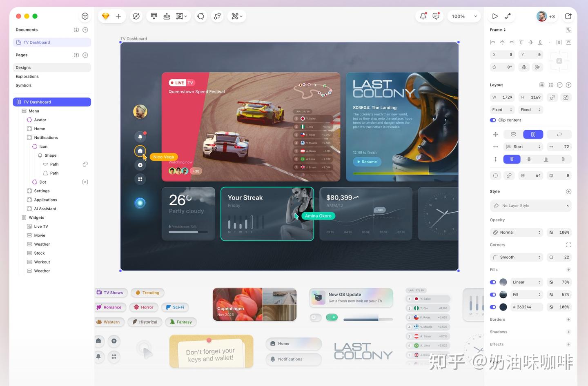Select vertical stack layout direction button
Image resolution: width=588 pixels, height=386 pixels.
coord(513,134)
